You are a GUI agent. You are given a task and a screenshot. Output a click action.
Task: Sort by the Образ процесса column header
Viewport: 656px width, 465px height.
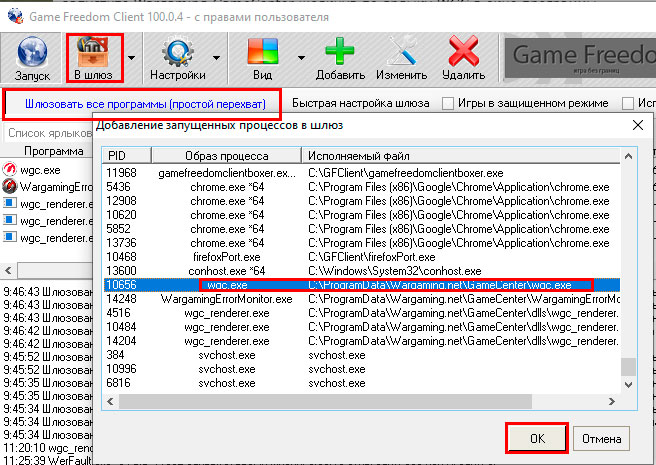(x=225, y=156)
